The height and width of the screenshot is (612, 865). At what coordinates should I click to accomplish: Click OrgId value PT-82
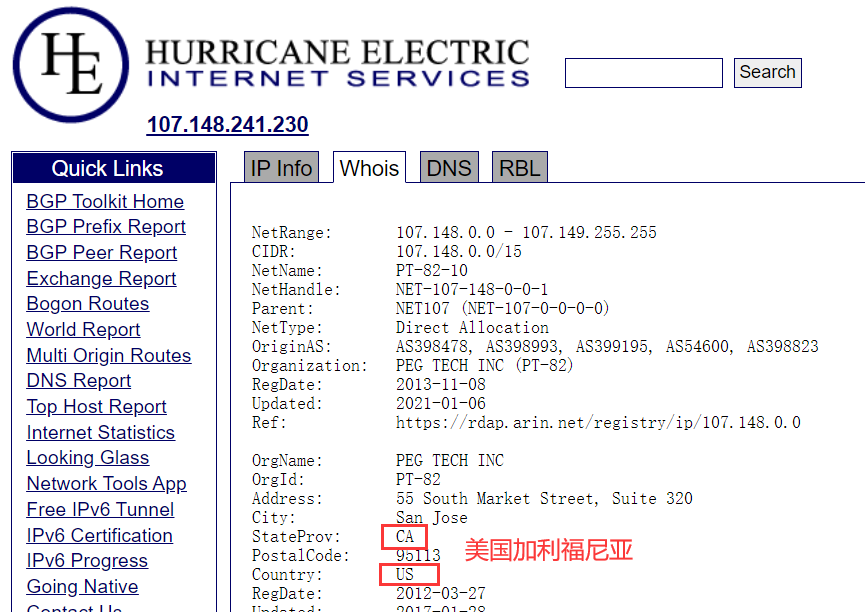(418, 480)
